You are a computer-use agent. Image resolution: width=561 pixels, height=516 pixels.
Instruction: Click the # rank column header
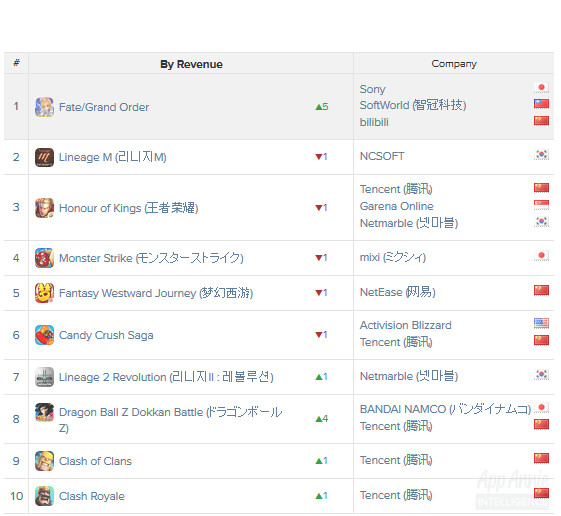coord(16,63)
